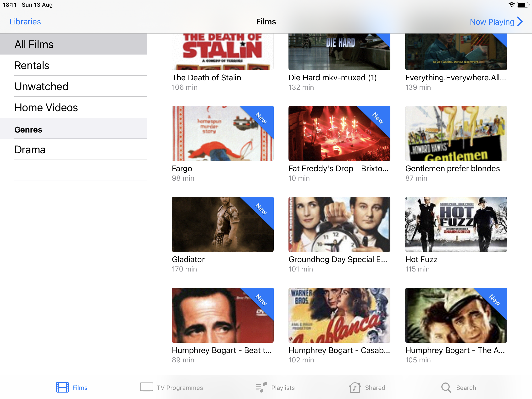
Task: Tap the '87 min' duration label
Action: click(x=416, y=178)
